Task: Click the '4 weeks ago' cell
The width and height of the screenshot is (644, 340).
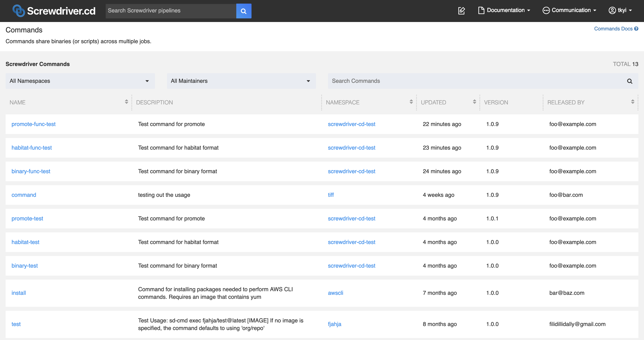Action: 439,195
